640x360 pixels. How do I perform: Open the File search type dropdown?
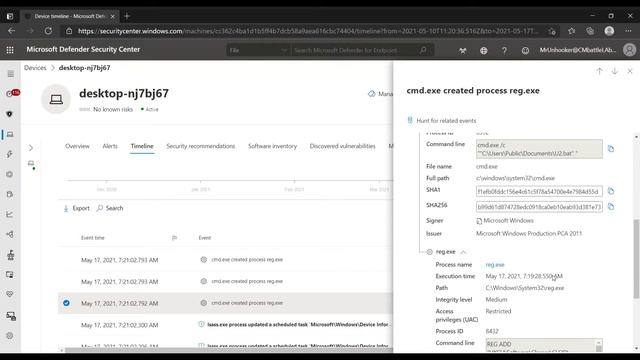click(x=258, y=50)
